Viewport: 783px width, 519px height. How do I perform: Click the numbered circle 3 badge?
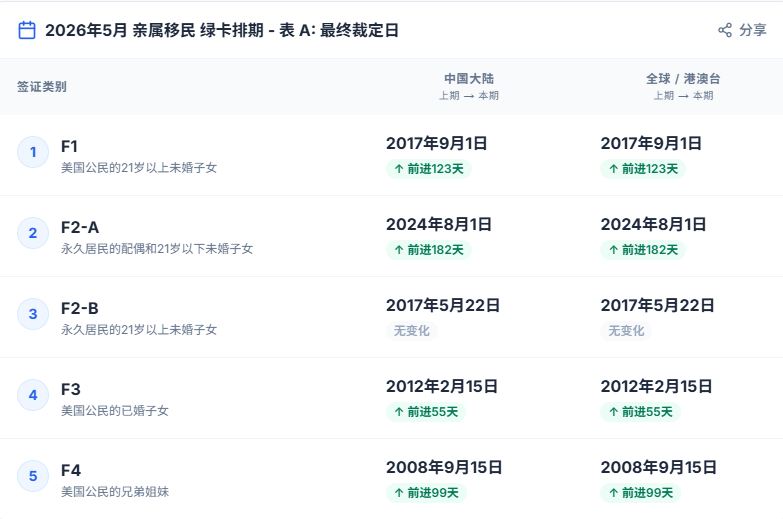tap(33, 314)
